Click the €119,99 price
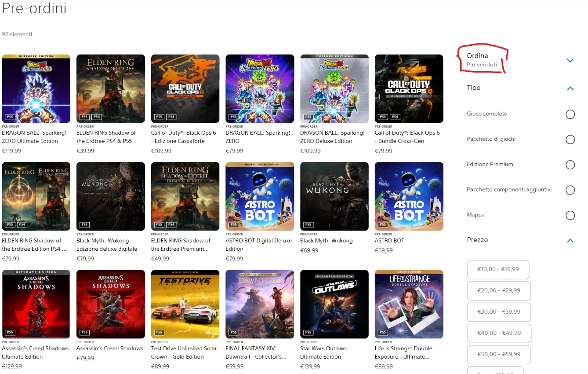Screen dimensions: 588x374 pyautogui.click(x=11, y=151)
